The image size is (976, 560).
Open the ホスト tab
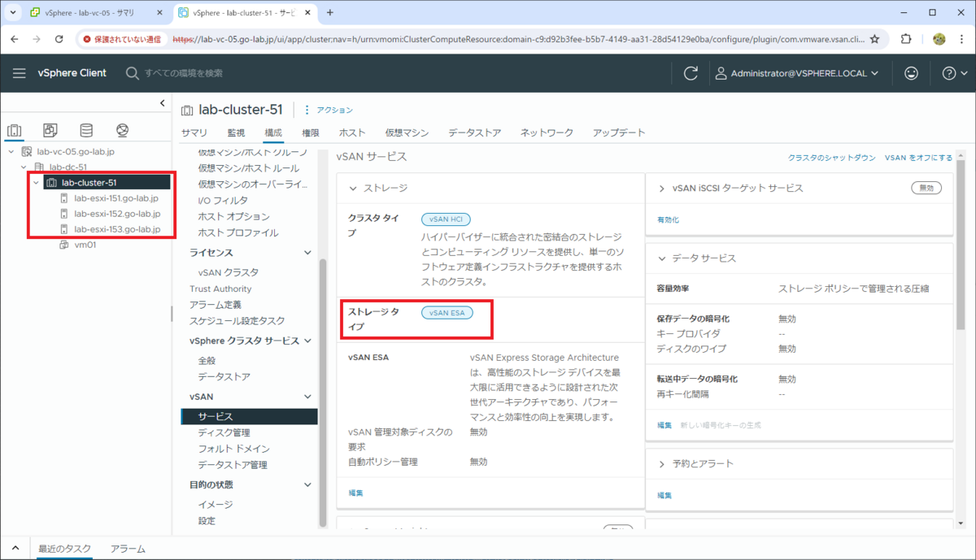(x=352, y=132)
